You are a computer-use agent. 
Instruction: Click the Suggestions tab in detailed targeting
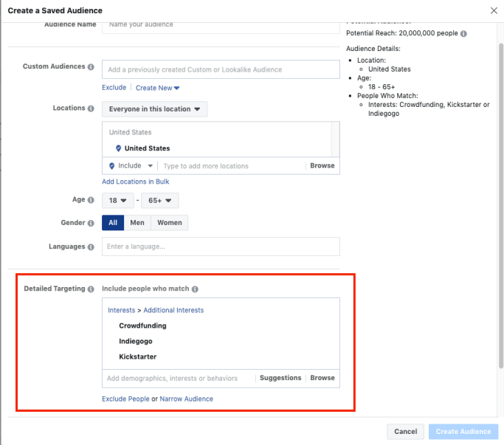(280, 378)
